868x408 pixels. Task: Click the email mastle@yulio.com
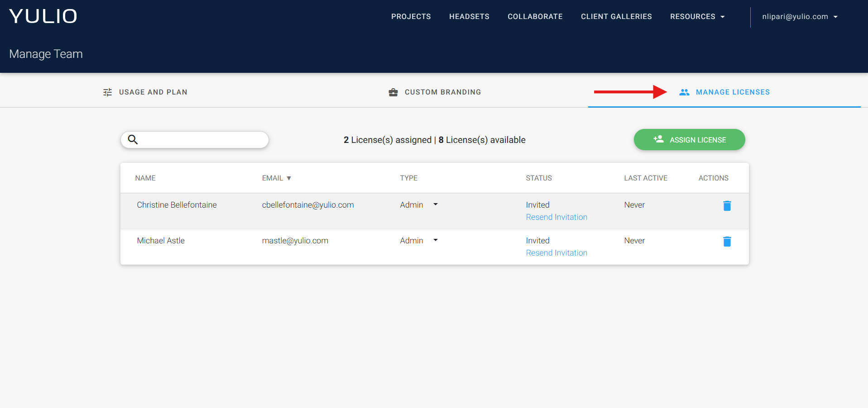(295, 241)
